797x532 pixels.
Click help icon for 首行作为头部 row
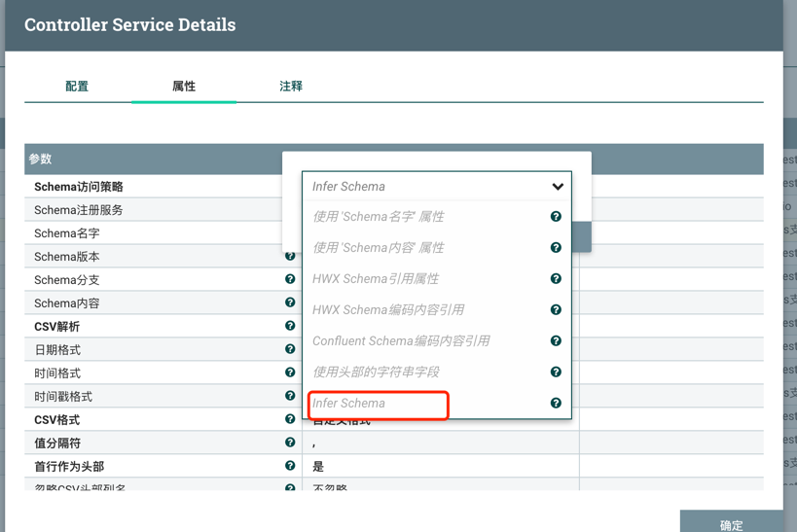point(290,466)
